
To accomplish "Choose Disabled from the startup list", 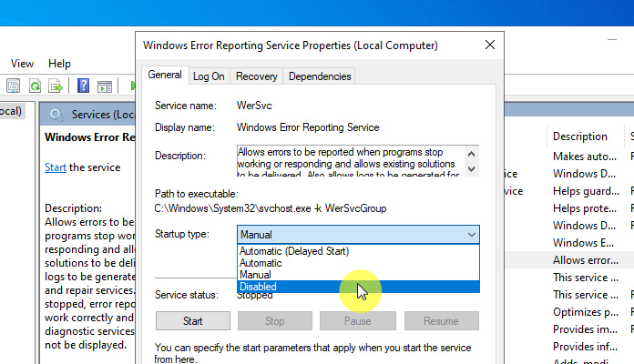I will (x=259, y=287).
